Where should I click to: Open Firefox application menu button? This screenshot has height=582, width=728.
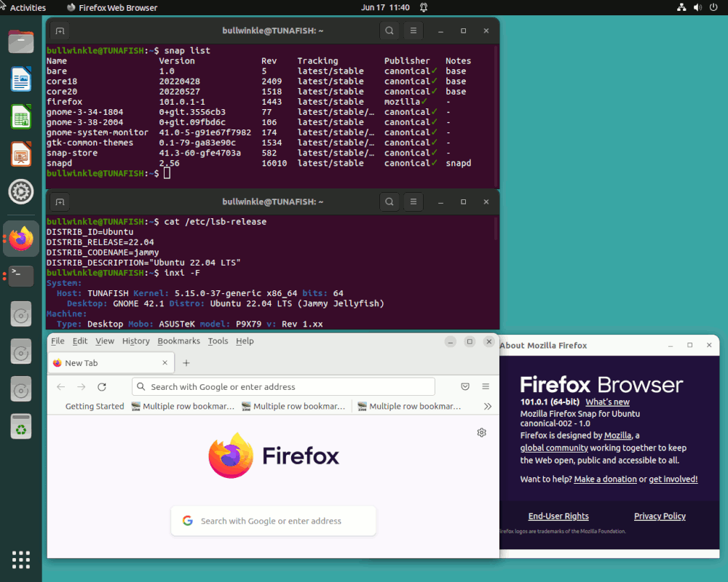point(486,386)
